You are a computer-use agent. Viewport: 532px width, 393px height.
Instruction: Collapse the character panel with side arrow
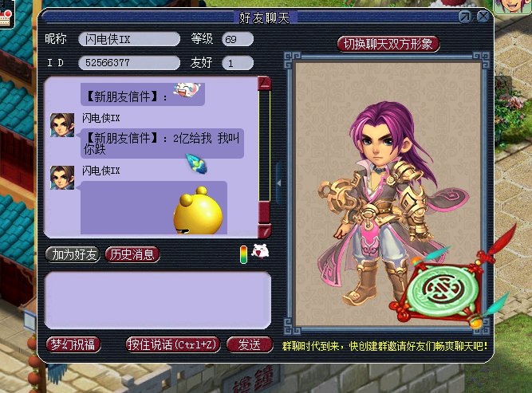tap(279, 183)
